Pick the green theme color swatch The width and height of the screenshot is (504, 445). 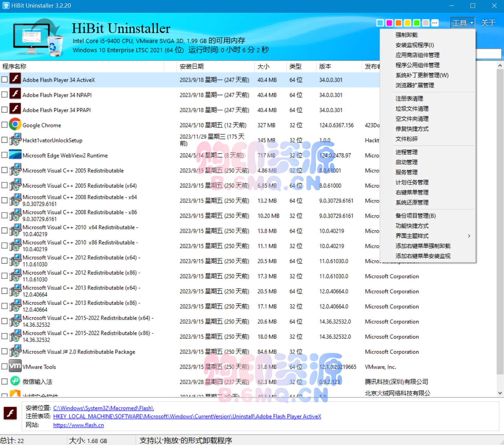tap(417, 23)
